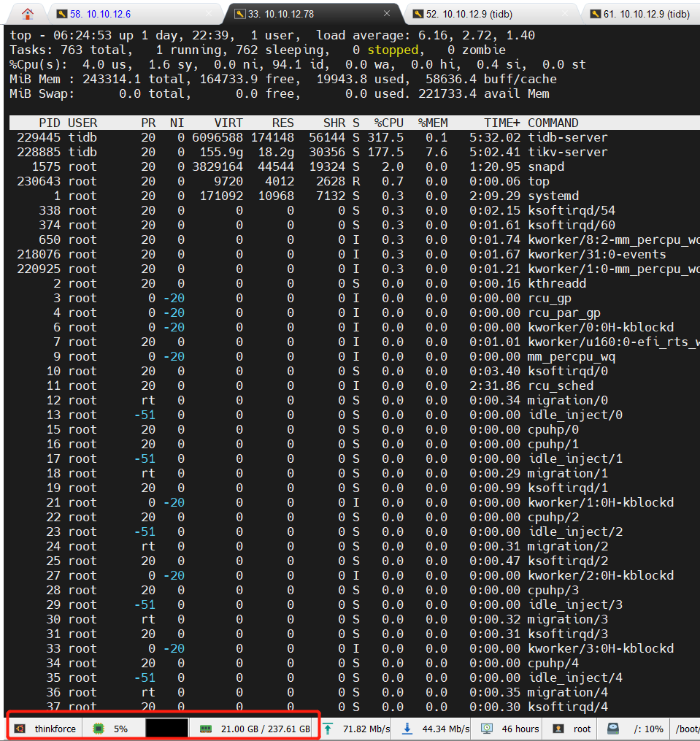This screenshot has width=700, height=741.
Task: Click the SSH icon on the 61. 10.10.12.9 tab
Action: [595, 14]
